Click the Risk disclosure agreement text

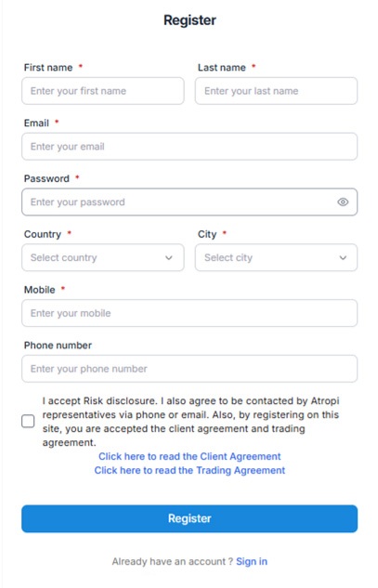pos(191,422)
